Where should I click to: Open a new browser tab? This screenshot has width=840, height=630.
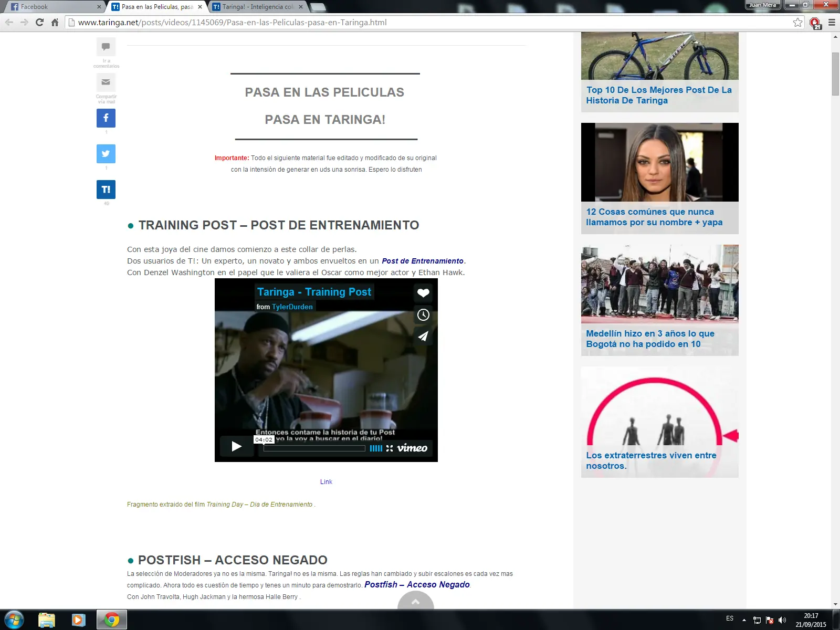pyautogui.click(x=318, y=7)
